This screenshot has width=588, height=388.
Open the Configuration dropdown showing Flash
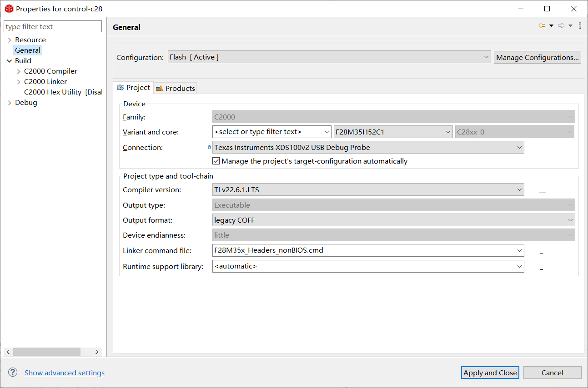(329, 57)
